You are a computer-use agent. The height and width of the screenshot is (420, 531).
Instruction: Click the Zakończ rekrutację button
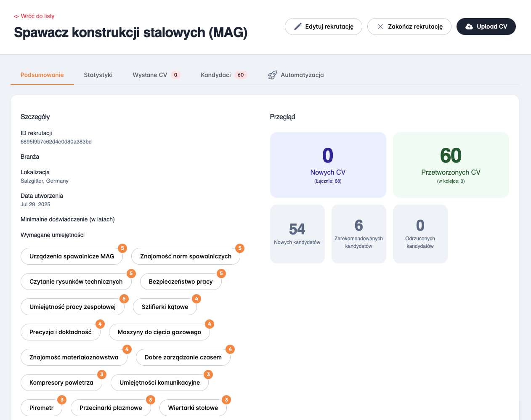tap(409, 27)
